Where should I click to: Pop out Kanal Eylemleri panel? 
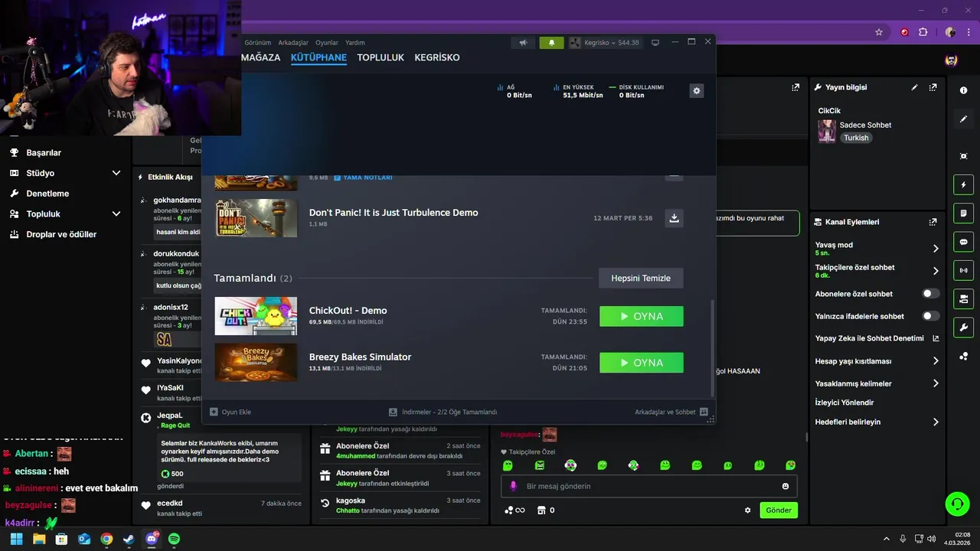(x=933, y=222)
